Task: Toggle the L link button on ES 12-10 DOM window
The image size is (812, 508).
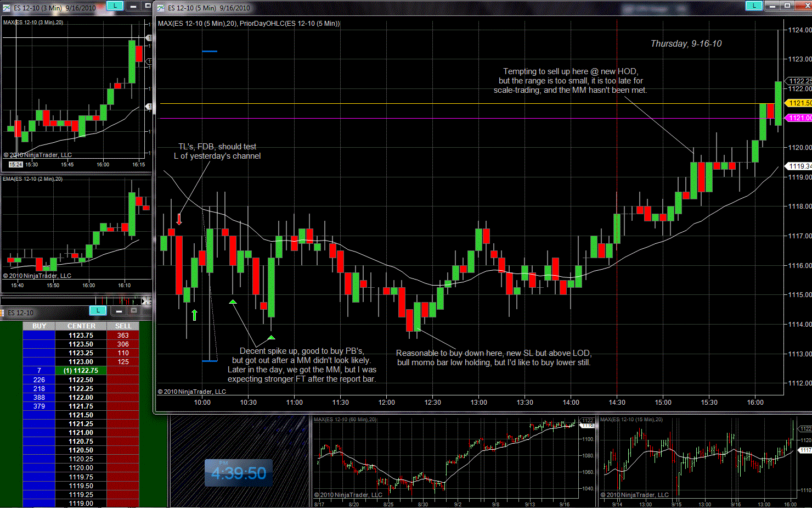Action: (98, 311)
